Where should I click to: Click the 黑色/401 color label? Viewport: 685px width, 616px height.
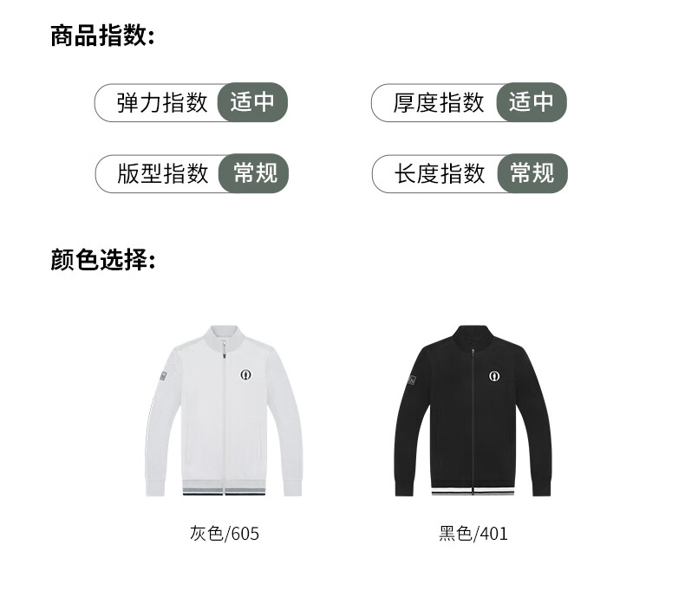[x=473, y=534]
